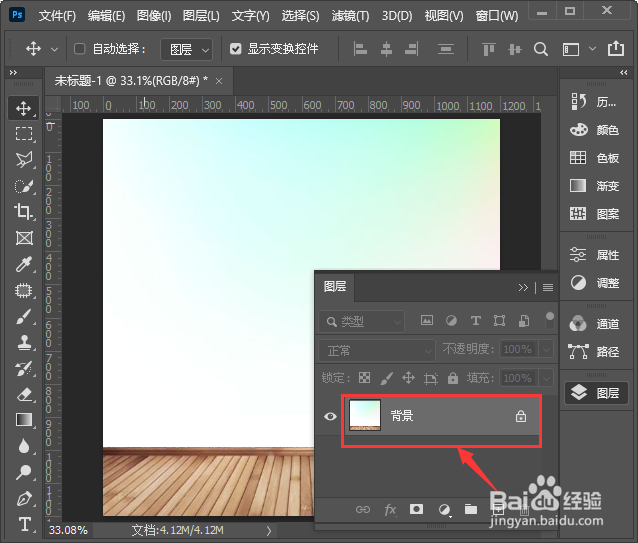Screen dimensions: 638x543
Task: Toggle type layer filter
Action: point(475,321)
